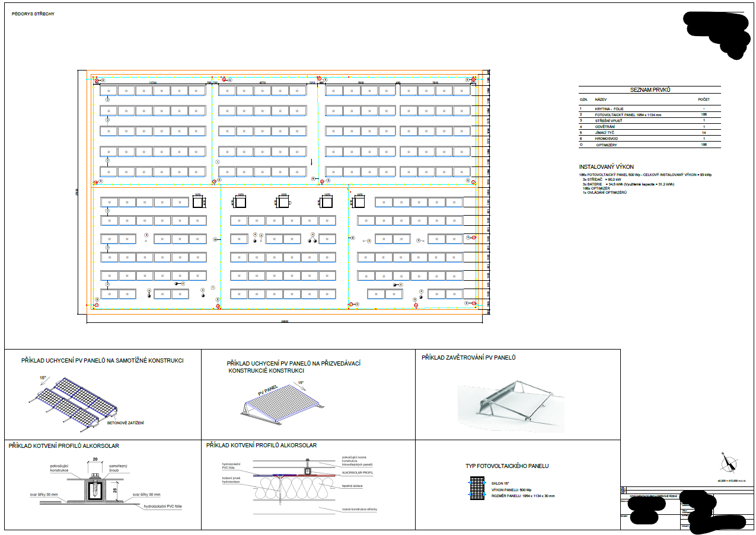Click the SEZNAM PRVKŮ table heading

650,89
